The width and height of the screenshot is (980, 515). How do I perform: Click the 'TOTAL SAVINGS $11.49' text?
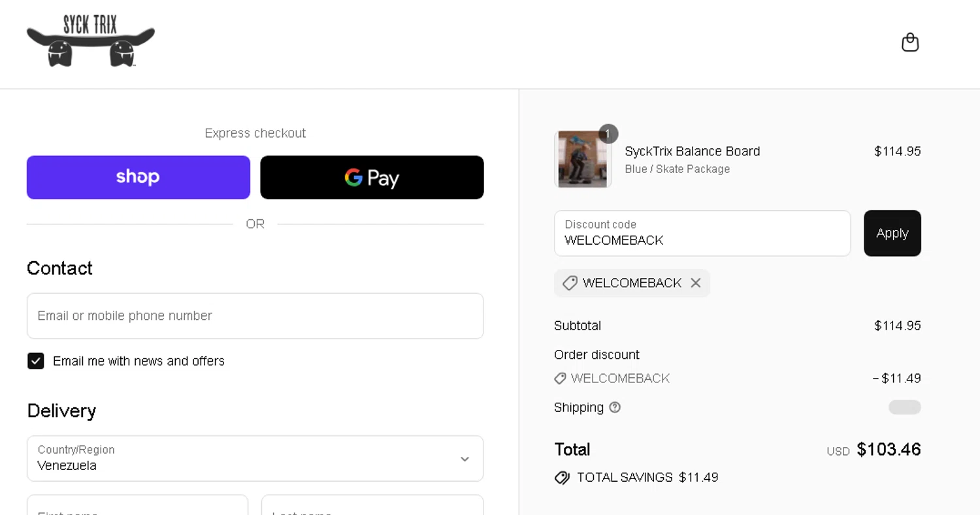pyautogui.click(x=647, y=478)
